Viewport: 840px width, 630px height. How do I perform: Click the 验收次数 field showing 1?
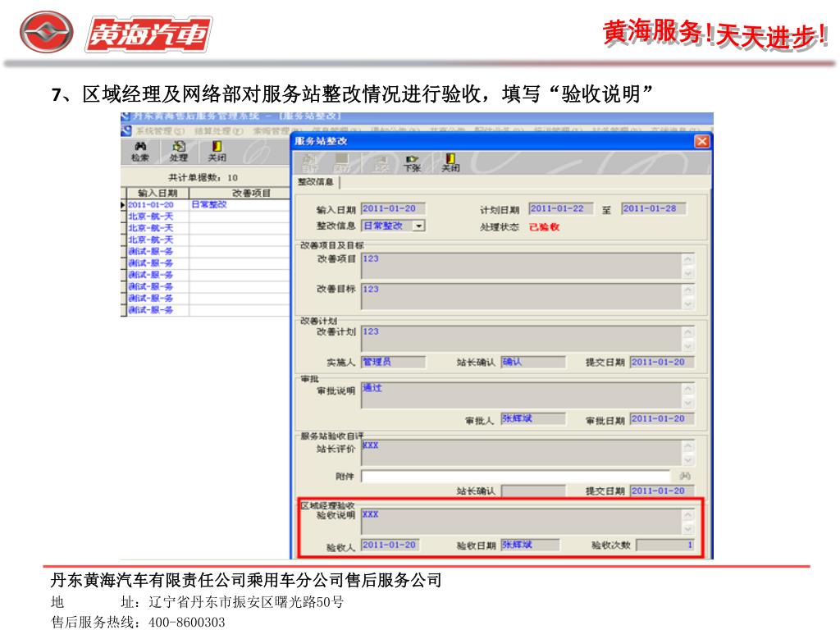click(664, 545)
